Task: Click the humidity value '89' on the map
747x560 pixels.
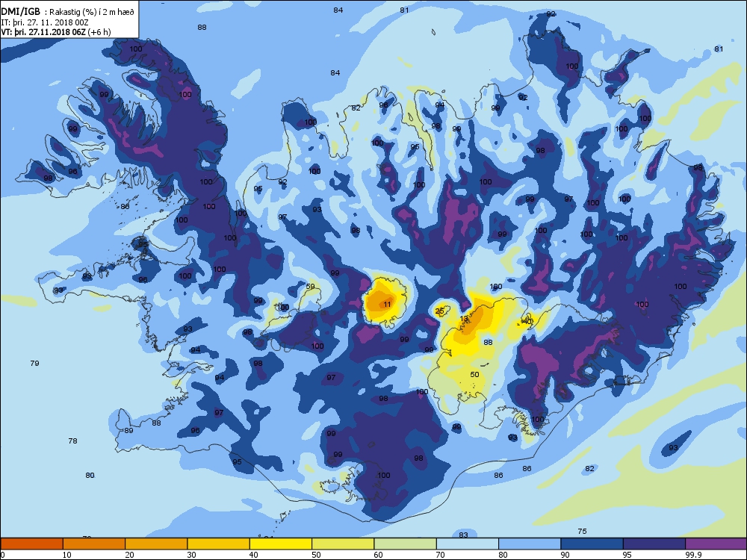Action: pos(128,431)
